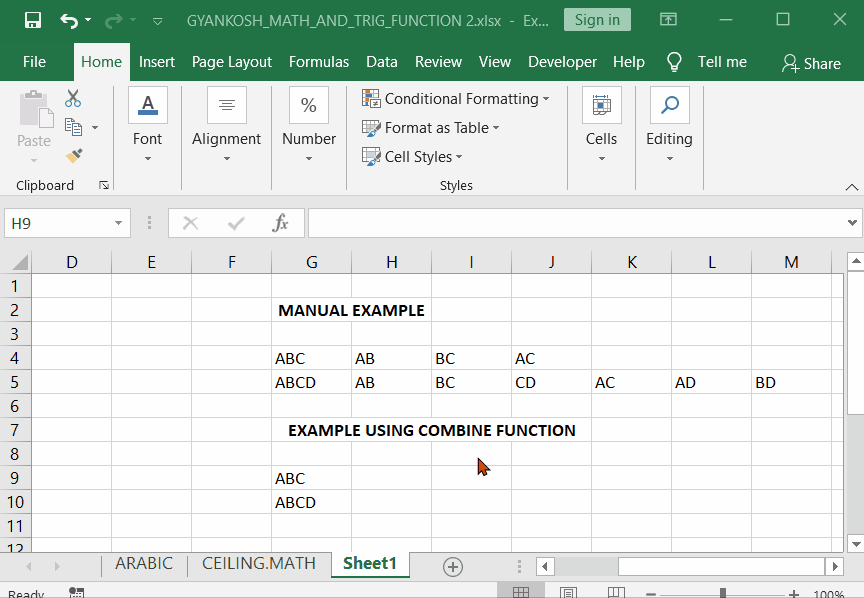Click inside the formula bar
864x598 pixels.
pyautogui.click(x=550, y=222)
